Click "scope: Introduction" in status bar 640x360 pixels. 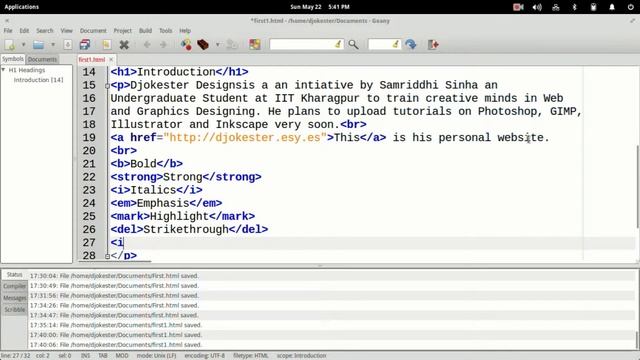(301, 356)
